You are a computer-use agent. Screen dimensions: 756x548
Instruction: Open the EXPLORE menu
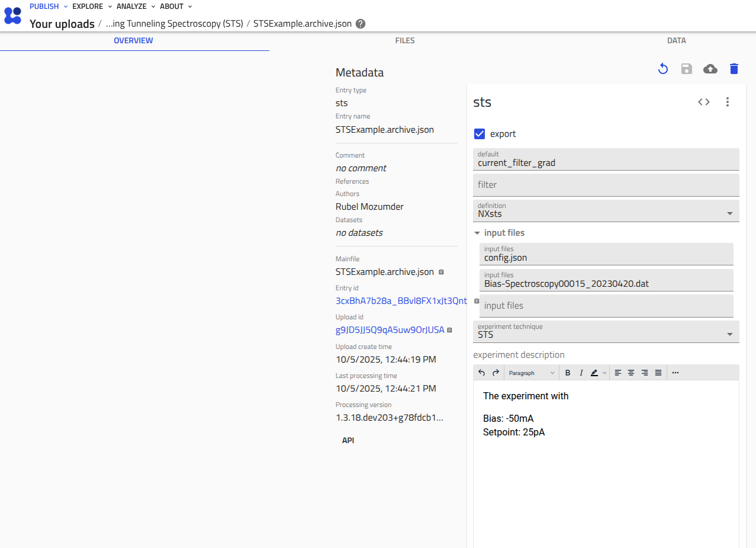[92, 7]
